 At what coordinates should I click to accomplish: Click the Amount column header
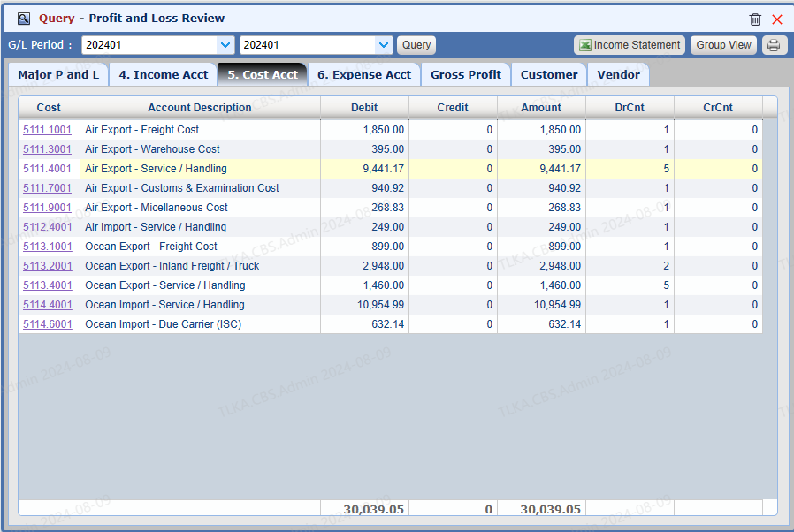[x=541, y=107]
